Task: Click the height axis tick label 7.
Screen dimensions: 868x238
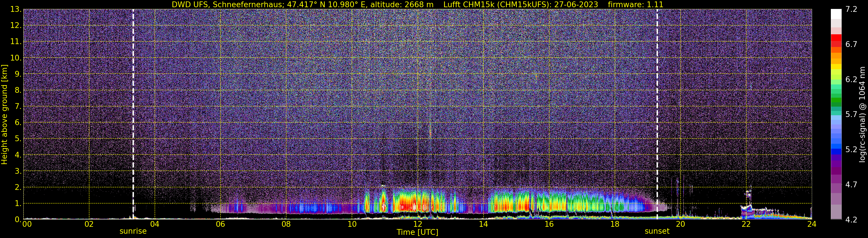Action: 18,107
